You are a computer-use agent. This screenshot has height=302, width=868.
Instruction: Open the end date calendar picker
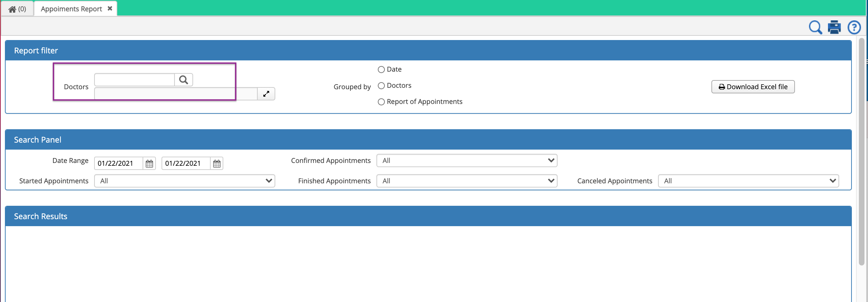(x=217, y=163)
